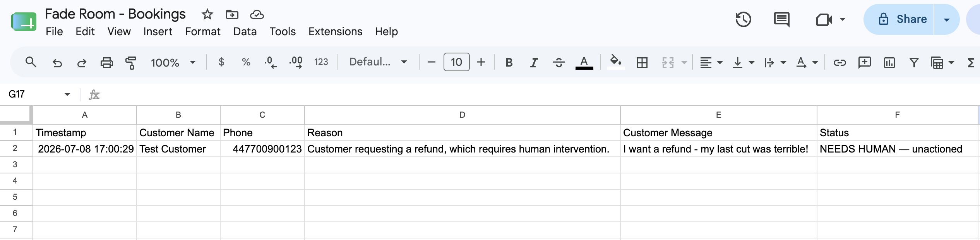The height and width of the screenshot is (240, 980).
Task: Click the table views icon
Action: coord(937,63)
